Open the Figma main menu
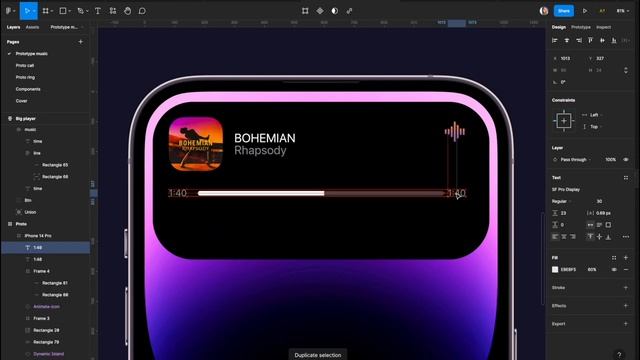The height and width of the screenshot is (360, 640). click(x=9, y=11)
